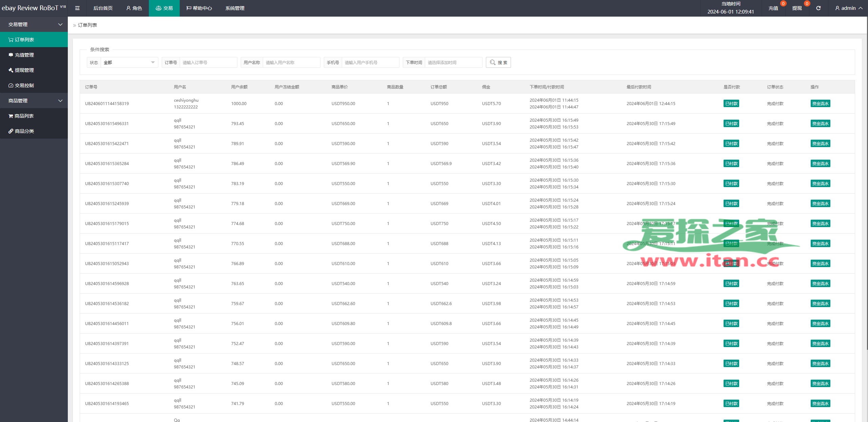
Task: Select order number UB2405301614333125
Action: (107, 364)
